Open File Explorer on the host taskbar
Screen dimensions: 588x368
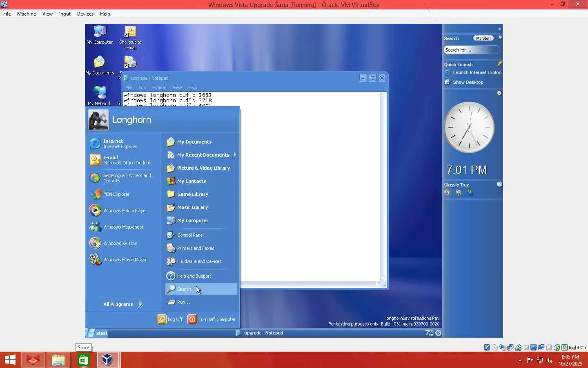[58, 360]
